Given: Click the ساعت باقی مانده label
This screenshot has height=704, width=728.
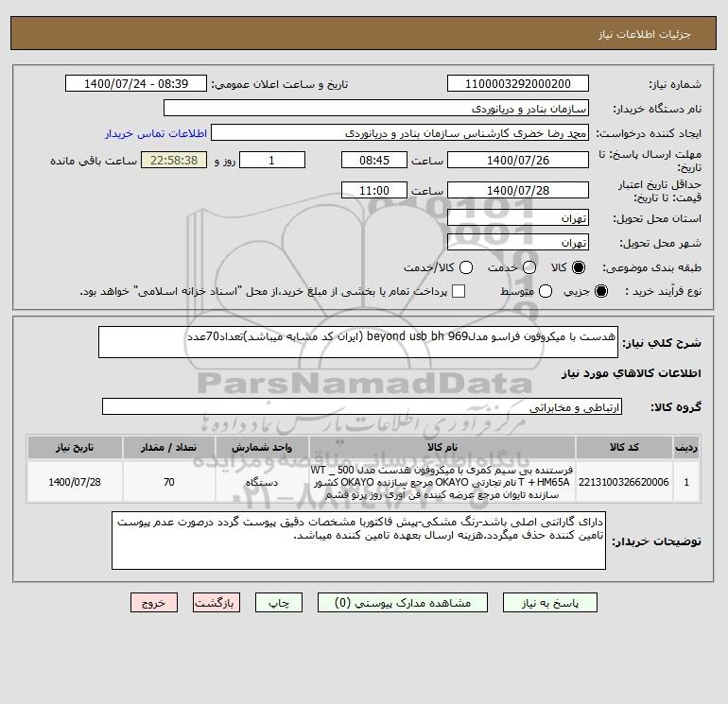Looking at the screenshot, I should 94,161.
